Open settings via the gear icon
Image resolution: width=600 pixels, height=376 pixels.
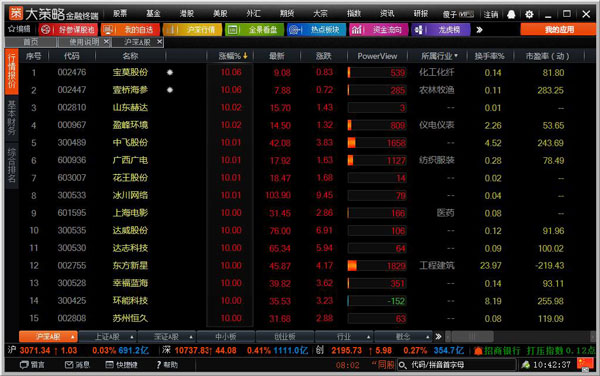pyautogui.click(x=529, y=15)
